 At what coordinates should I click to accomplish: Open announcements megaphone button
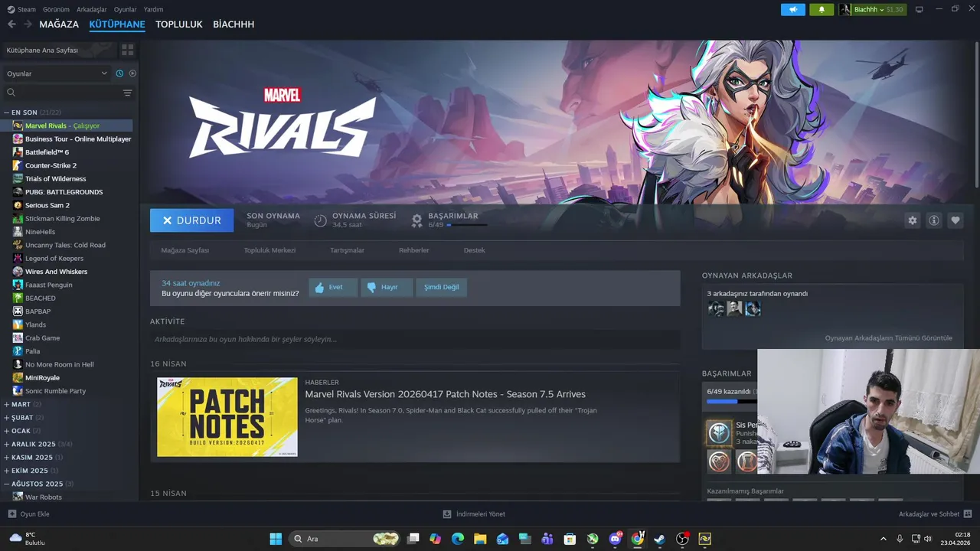pyautogui.click(x=793, y=9)
